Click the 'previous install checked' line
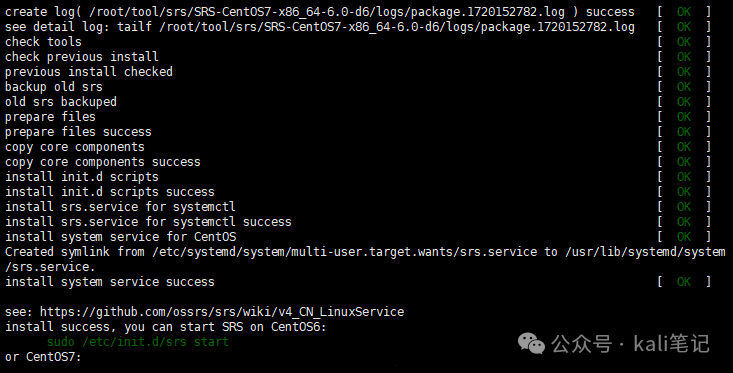733x373 pixels. pyautogui.click(x=89, y=72)
